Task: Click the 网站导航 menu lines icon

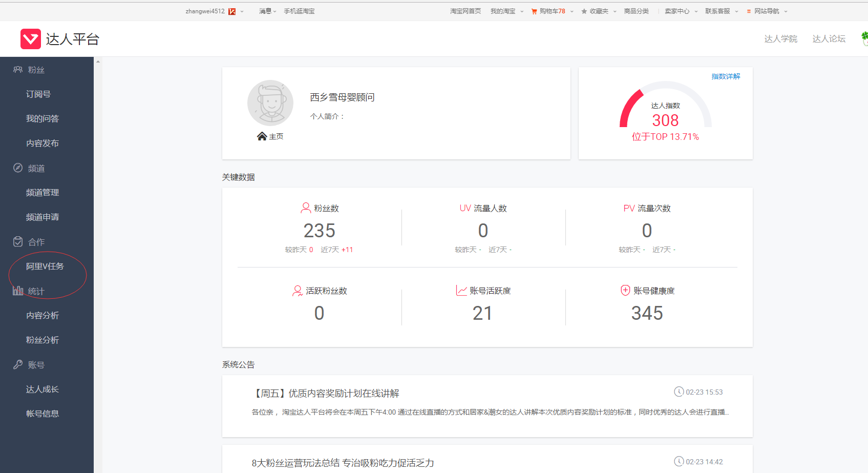Action: click(749, 11)
